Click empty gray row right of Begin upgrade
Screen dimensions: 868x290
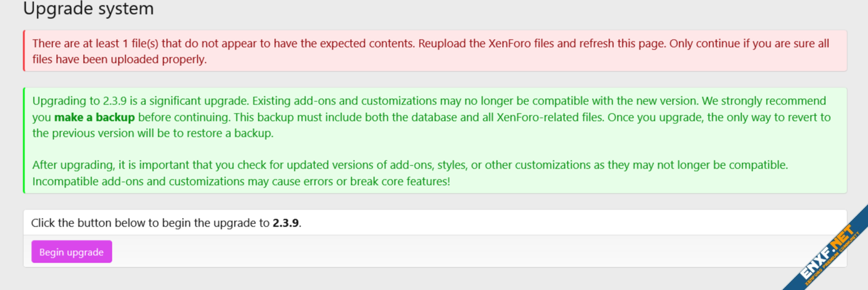tap(476, 252)
